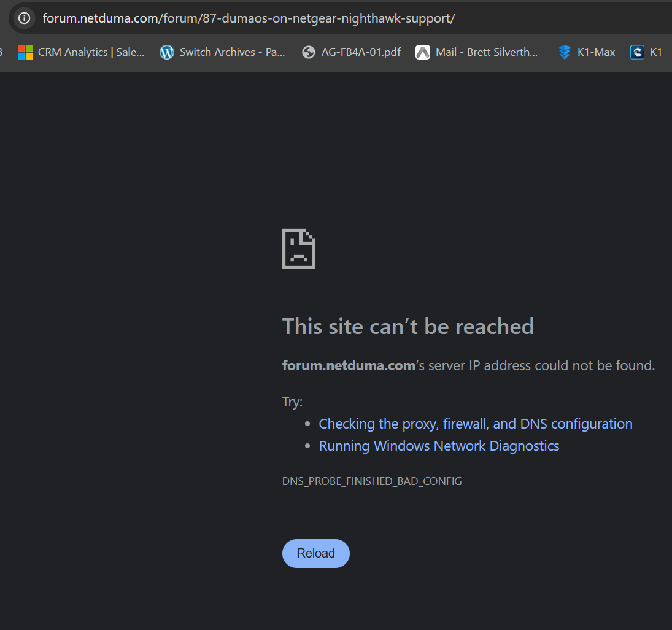Click the K1 bookmark's icon
The height and width of the screenshot is (630, 672).
coord(637,52)
